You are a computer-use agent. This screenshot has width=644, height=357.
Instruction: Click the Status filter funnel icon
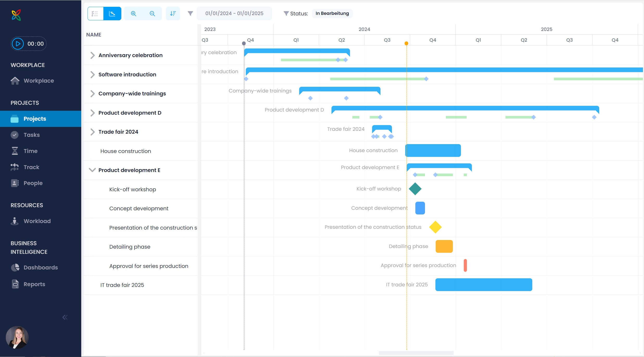click(x=286, y=13)
